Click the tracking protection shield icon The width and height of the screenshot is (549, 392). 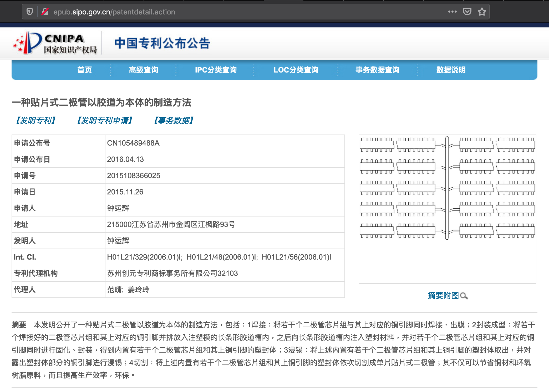tap(30, 12)
